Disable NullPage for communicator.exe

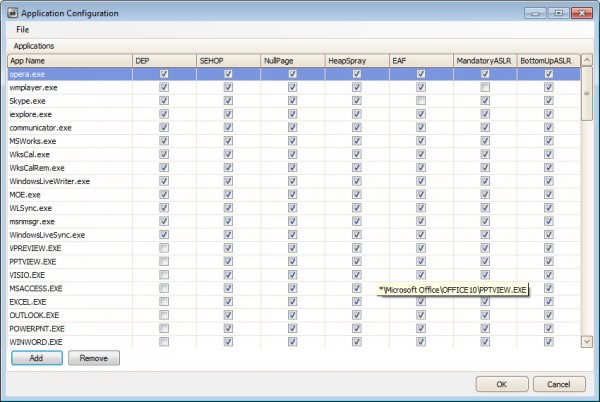(292, 127)
